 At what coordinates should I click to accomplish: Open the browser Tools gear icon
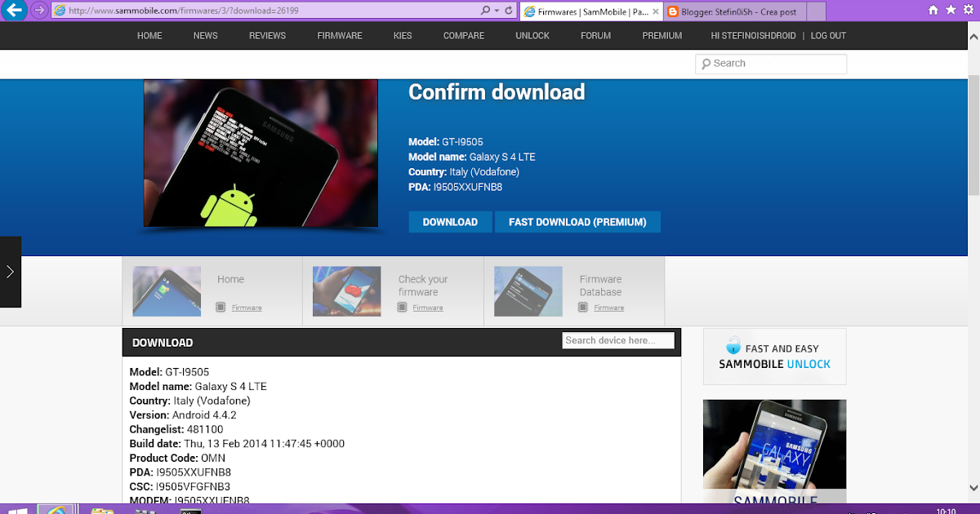tap(968, 10)
